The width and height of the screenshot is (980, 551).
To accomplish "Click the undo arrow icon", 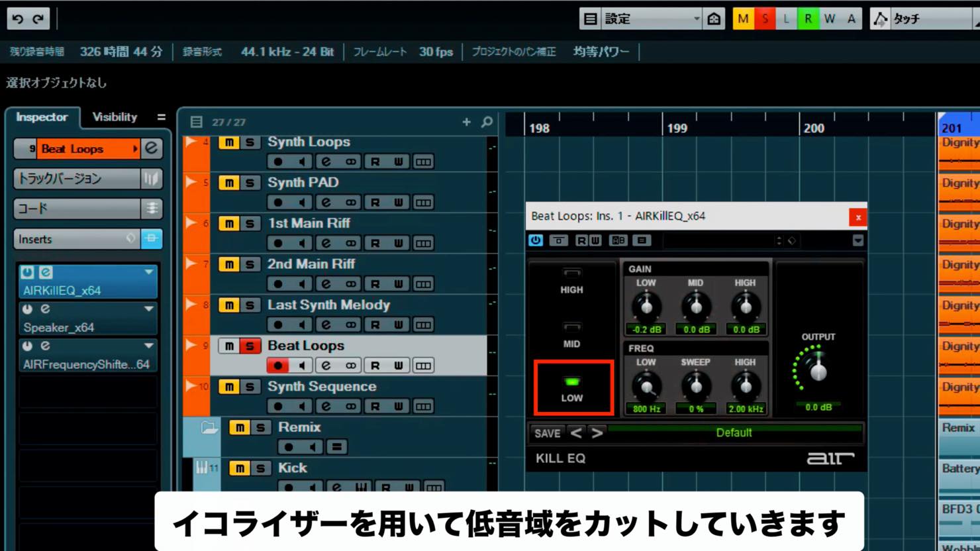I will pyautogui.click(x=18, y=19).
